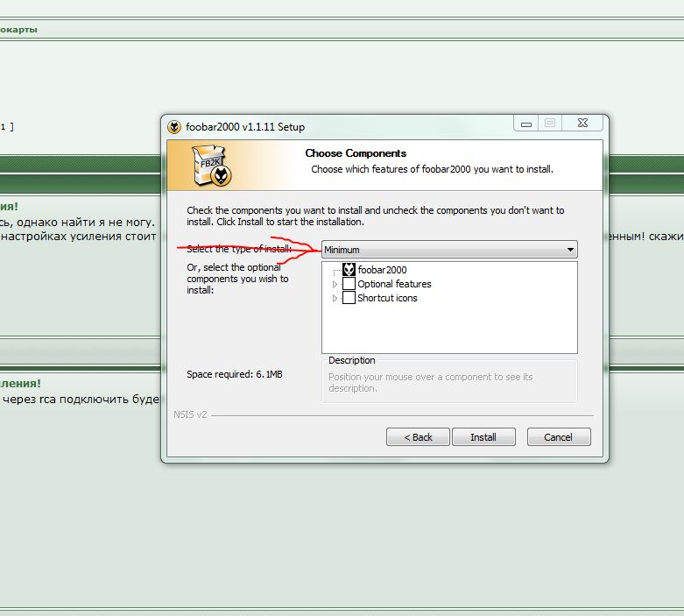This screenshot has height=616, width=684.
Task: Select the Shortcut icons tree label
Action: (387, 298)
